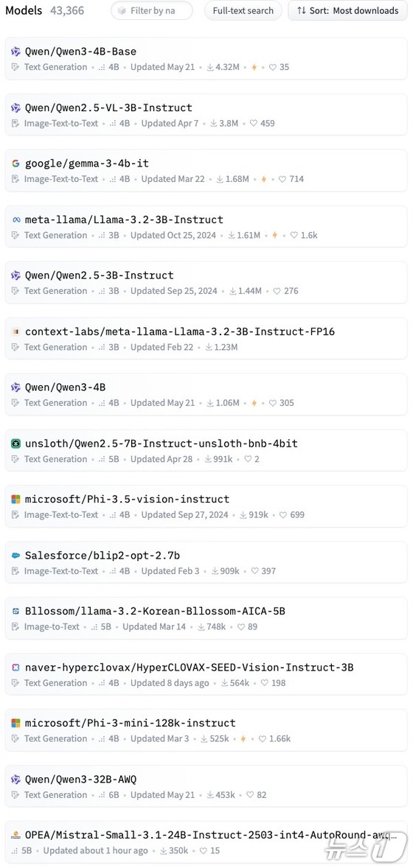Click the naver-hyperclovax logo icon
The width and height of the screenshot is (413, 868).
(x=15, y=668)
